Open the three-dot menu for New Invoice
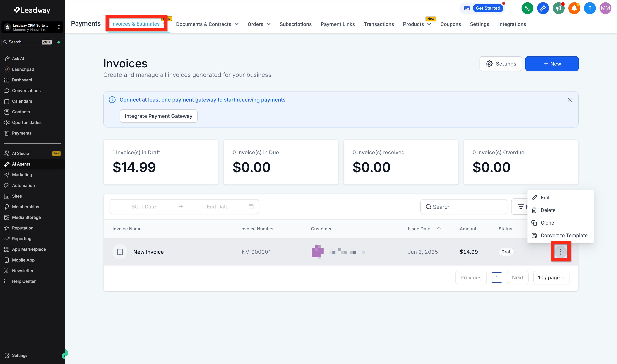Viewport: 617px width, 364px height. click(561, 252)
